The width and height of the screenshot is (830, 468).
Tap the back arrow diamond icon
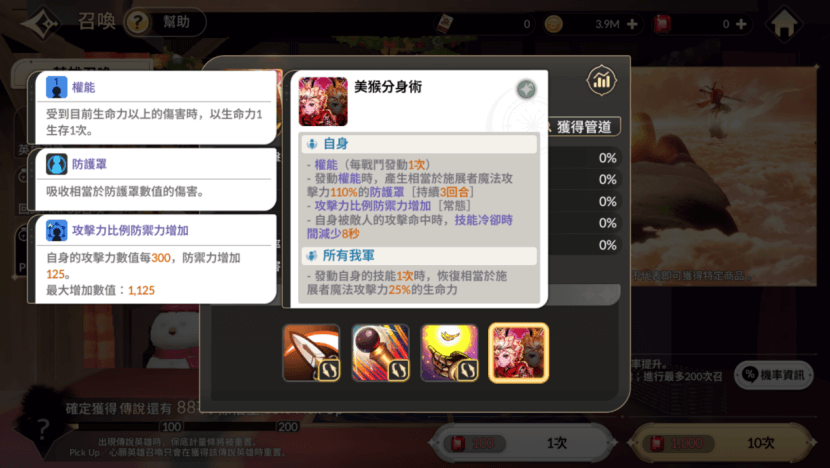coord(41,23)
